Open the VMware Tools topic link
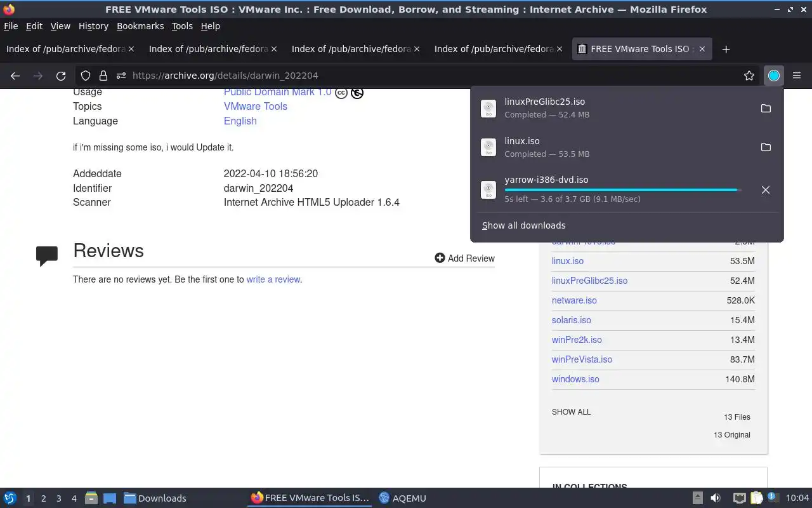This screenshot has height=508, width=812. tap(256, 106)
